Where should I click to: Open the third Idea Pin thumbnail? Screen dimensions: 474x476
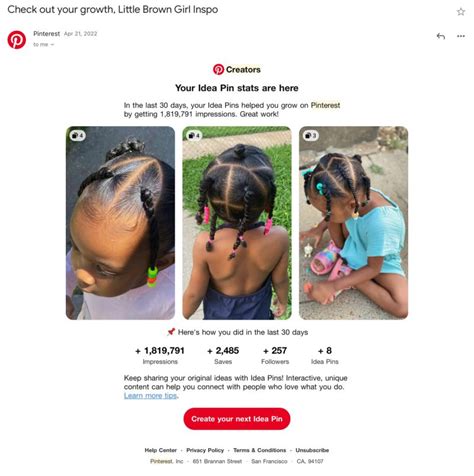click(353, 223)
